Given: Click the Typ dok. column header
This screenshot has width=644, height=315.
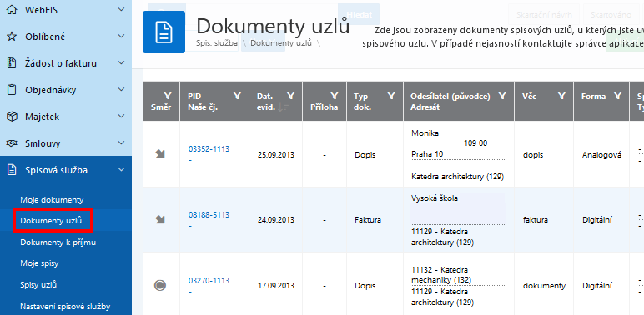Looking at the screenshot, I should pos(375,102).
